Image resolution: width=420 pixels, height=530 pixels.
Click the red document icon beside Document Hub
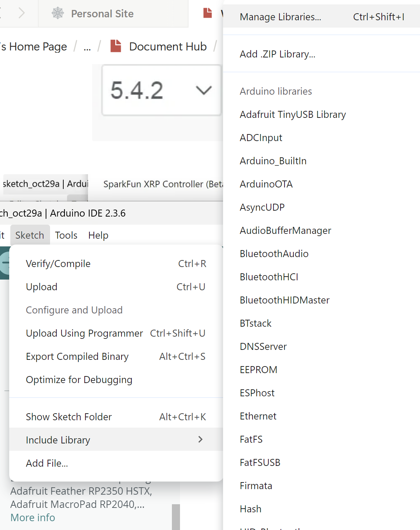click(x=116, y=46)
